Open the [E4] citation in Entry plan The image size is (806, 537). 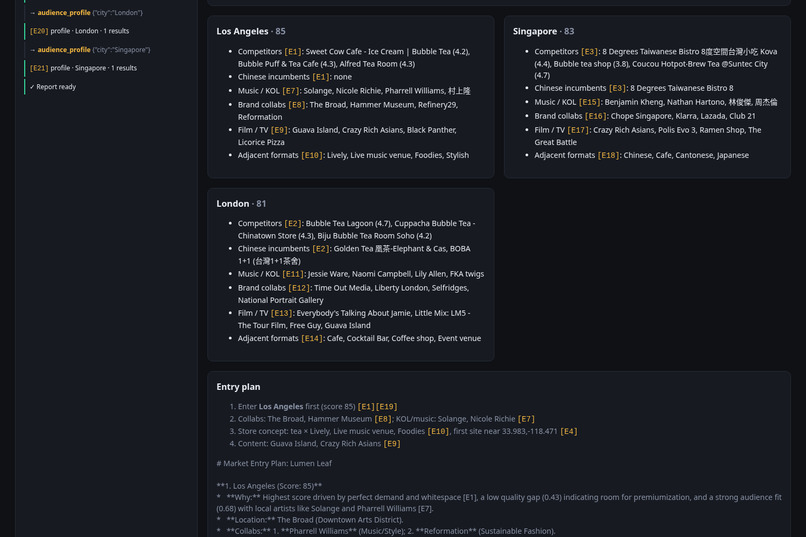tap(569, 431)
